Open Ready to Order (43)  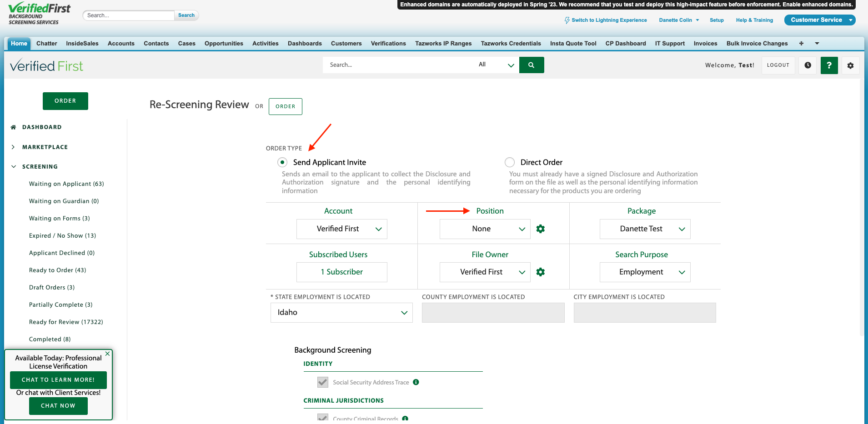click(58, 270)
